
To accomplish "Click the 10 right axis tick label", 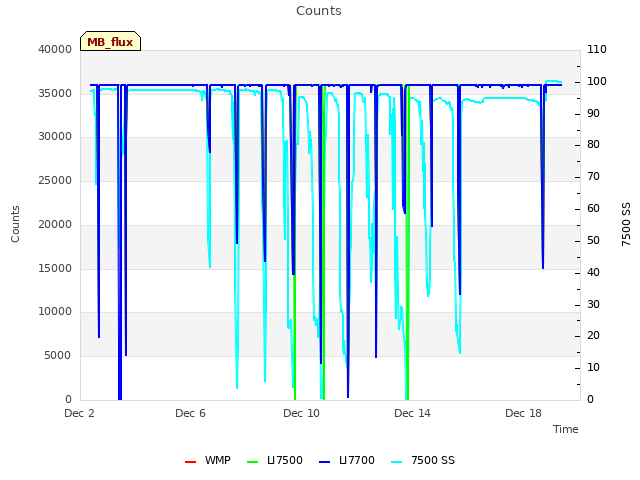I will click(x=593, y=368).
